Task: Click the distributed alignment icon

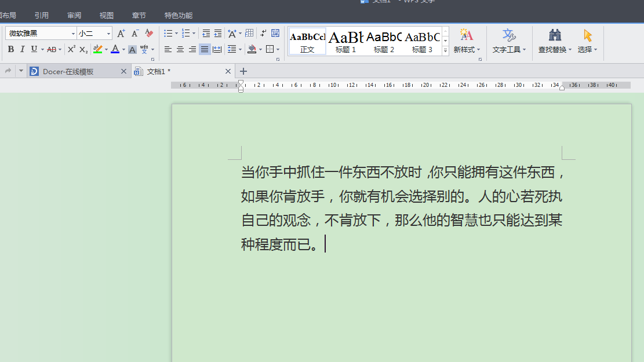Action: [217, 49]
